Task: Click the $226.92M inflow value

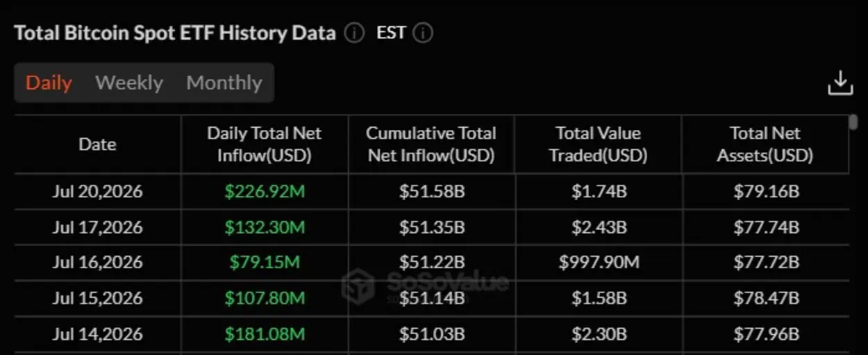Action: 265,191
